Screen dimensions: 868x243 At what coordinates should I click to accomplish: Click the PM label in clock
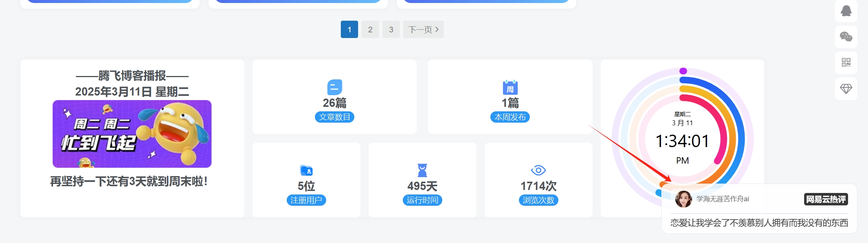682,161
